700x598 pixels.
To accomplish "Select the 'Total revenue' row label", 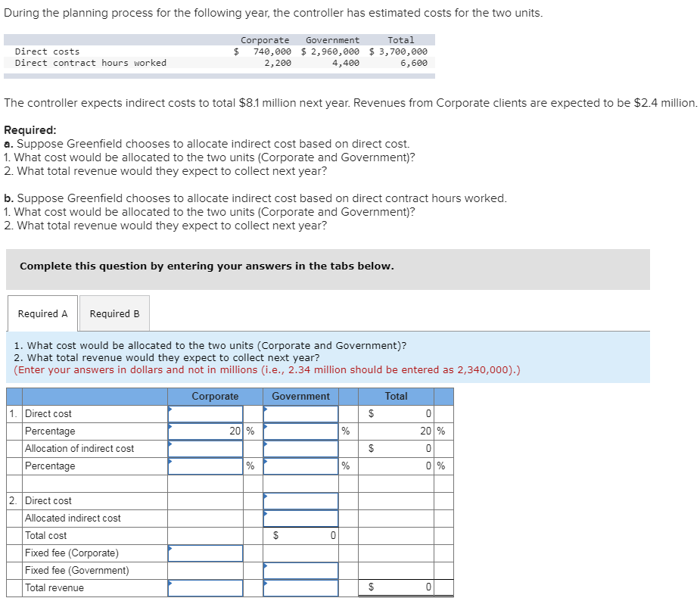I will tap(54, 588).
